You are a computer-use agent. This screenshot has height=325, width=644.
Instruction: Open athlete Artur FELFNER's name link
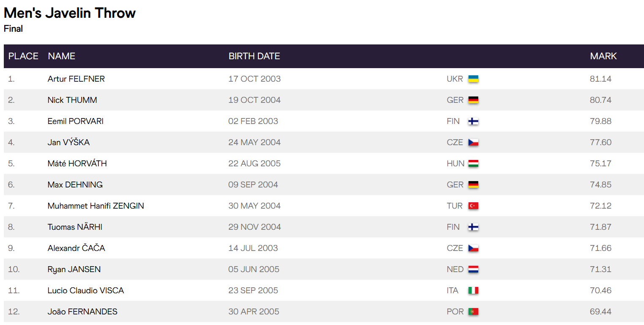coord(76,79)
